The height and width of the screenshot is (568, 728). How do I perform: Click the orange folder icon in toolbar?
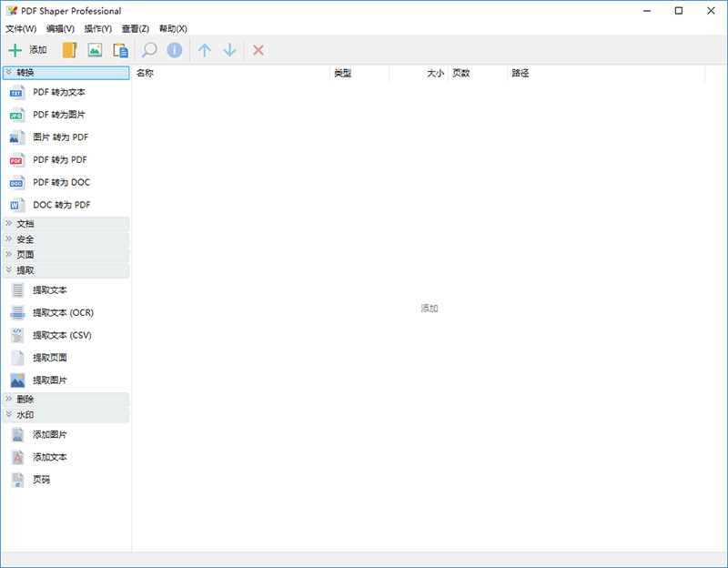click(69, 50)
